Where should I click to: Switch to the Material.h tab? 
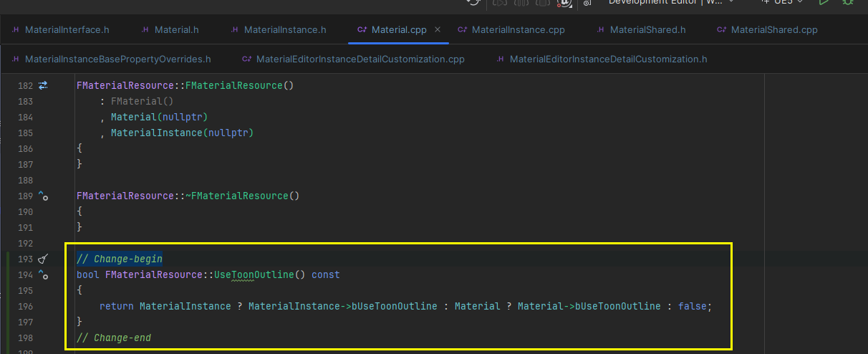pyautogui.click(x=170, y=30)
